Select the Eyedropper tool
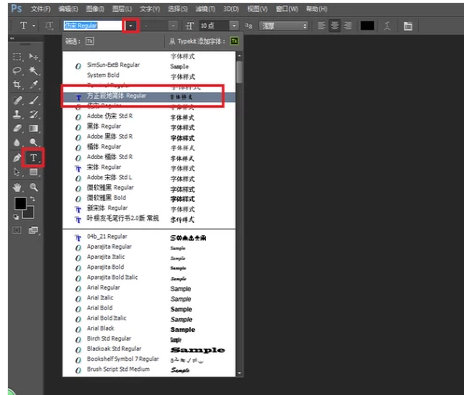The image size is (464, 395). coord(34,85)
